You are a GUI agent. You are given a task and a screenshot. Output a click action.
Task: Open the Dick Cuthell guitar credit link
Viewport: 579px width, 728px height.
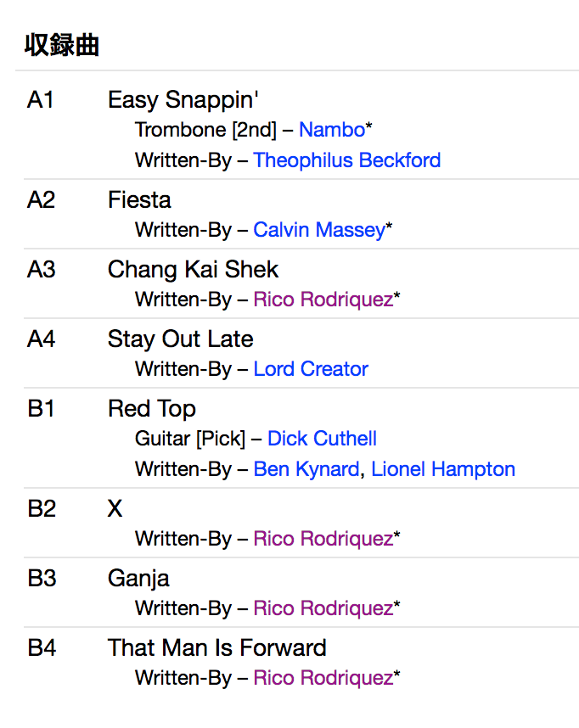[x=322, y=439]
